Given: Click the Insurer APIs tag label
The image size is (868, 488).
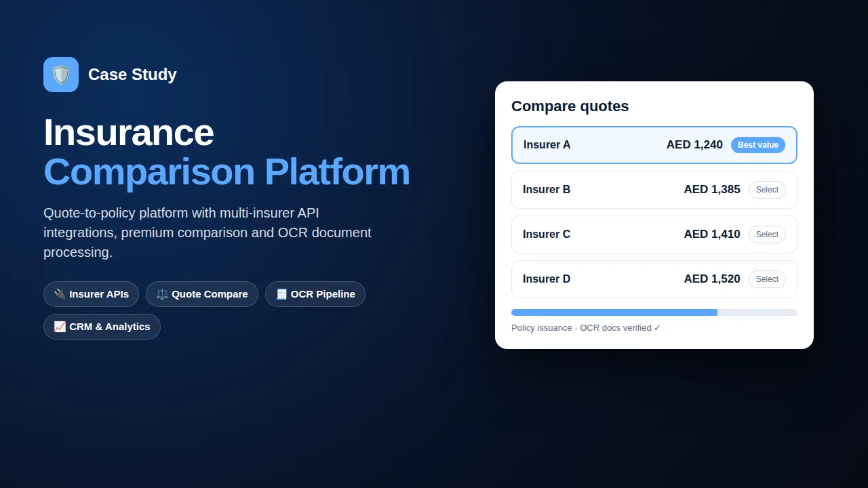Looking at the screenshot, I should tap(99, 294).
